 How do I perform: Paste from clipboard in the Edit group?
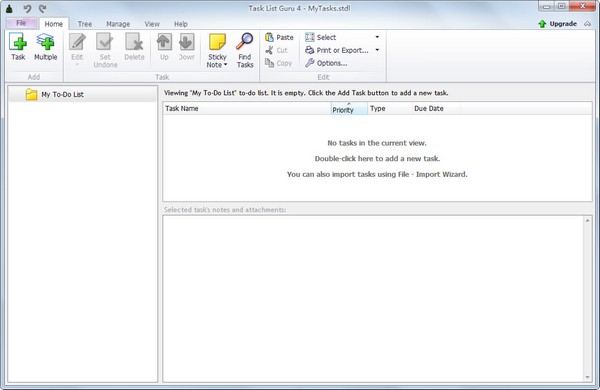279,38
